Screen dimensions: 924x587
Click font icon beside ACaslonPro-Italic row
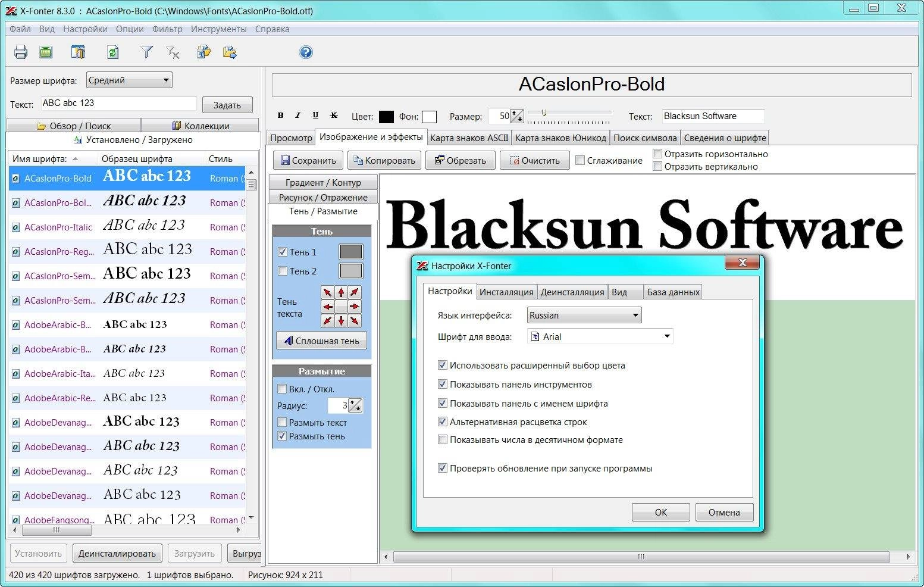pyautogui.click(x=16, y=227)
